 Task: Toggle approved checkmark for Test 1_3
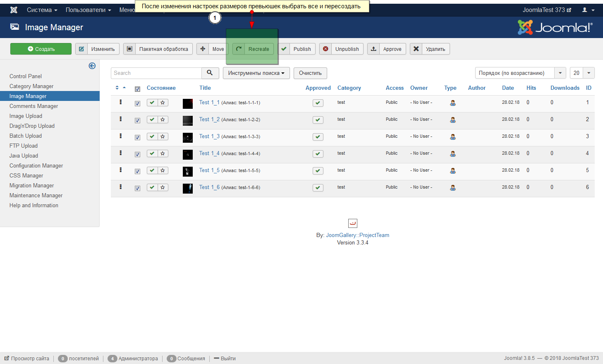[x=318, y=137]
